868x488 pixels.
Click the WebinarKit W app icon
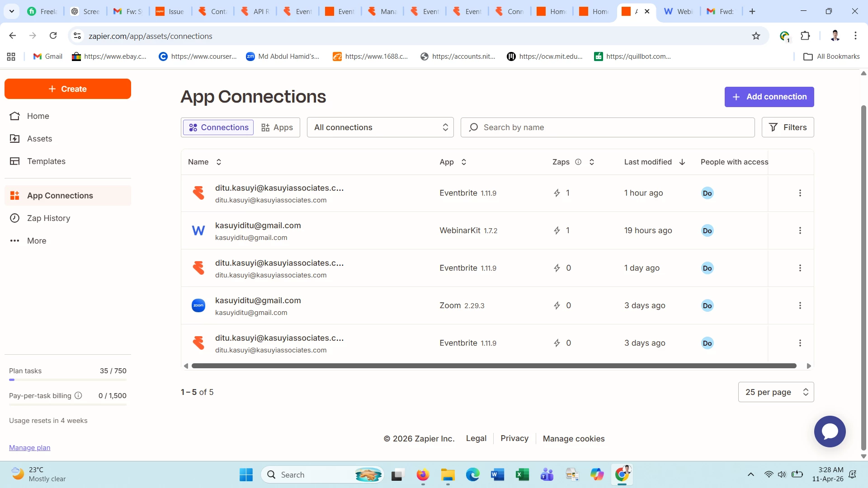point(198,230)
